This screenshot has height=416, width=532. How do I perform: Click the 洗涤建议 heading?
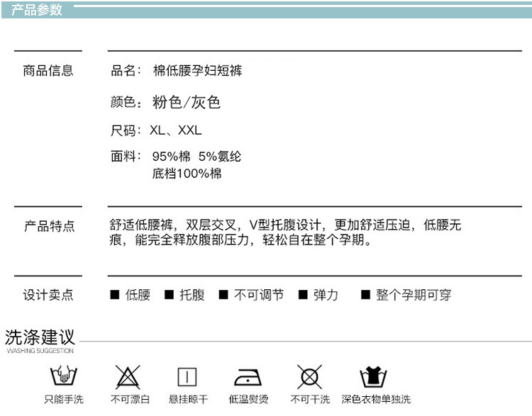tap(40, 337)
